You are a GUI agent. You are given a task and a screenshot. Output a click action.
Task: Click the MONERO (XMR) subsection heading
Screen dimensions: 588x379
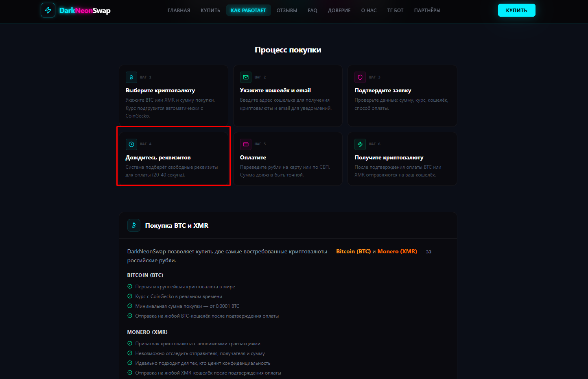(147, 332)
